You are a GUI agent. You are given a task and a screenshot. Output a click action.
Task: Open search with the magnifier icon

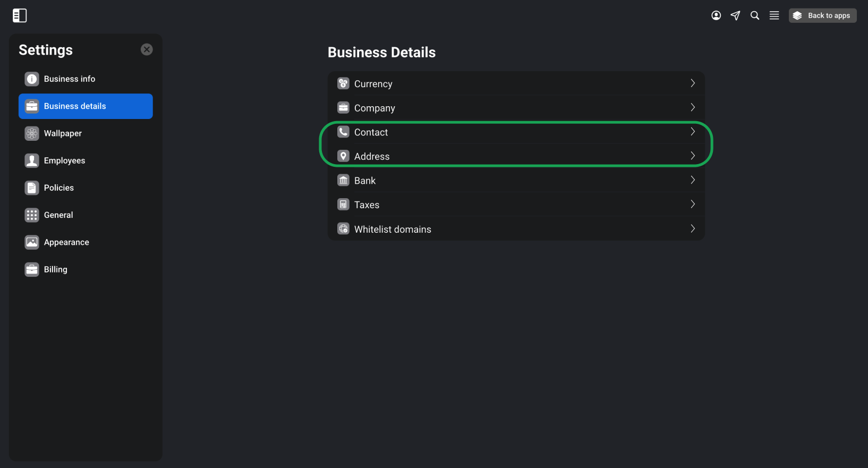[x=755, y=15]
